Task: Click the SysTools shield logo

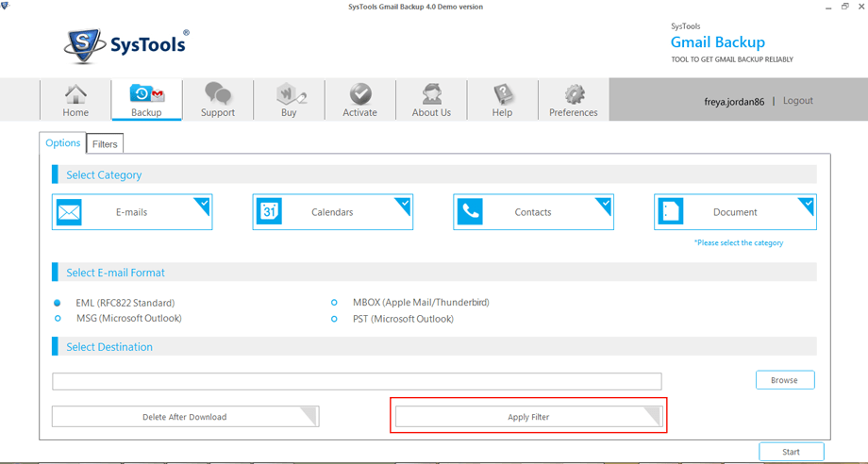Action: click(x=85, y=46)
